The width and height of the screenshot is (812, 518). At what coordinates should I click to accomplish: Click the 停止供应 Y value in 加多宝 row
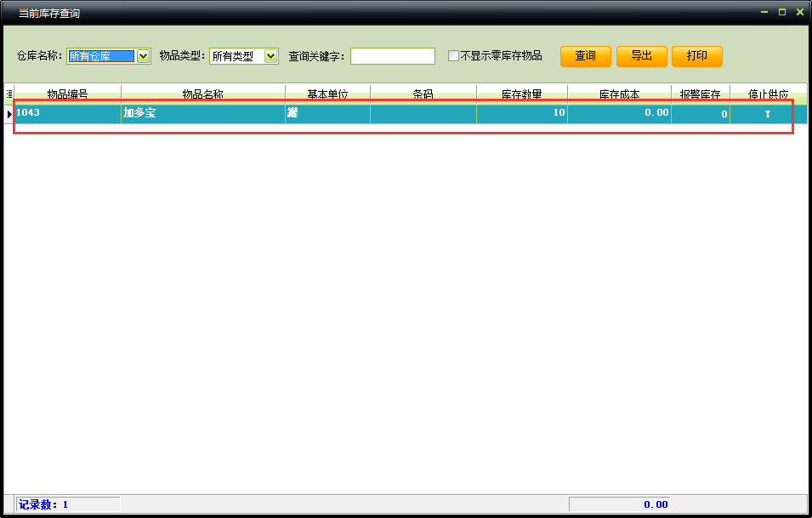[x=768, y=114]
